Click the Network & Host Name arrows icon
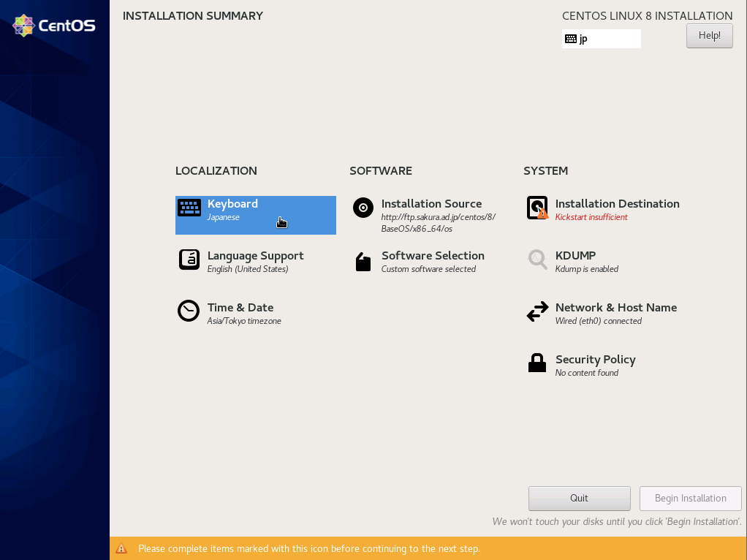This screenshot has height=560, width=747. coord(537,312)
